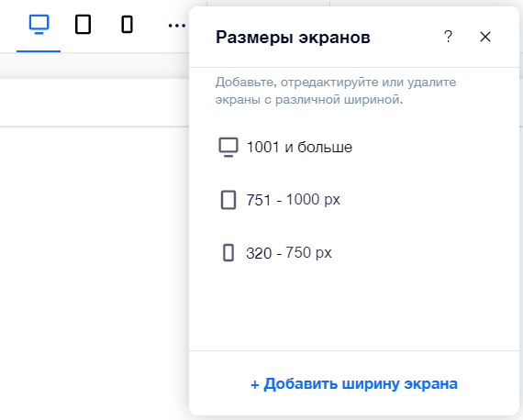Click the blue underline under desktop tab
The image size is (523, 420).
[x=39, y=51]
